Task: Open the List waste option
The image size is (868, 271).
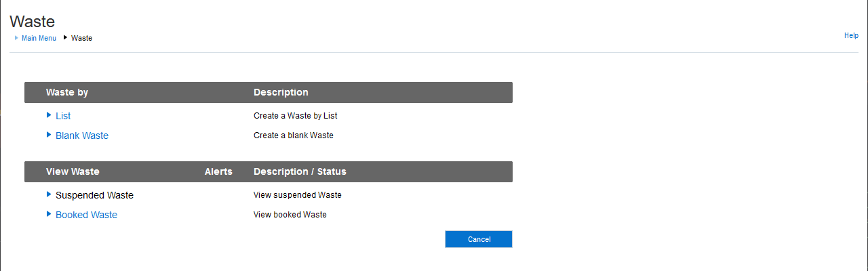Action: click(63, 116)
